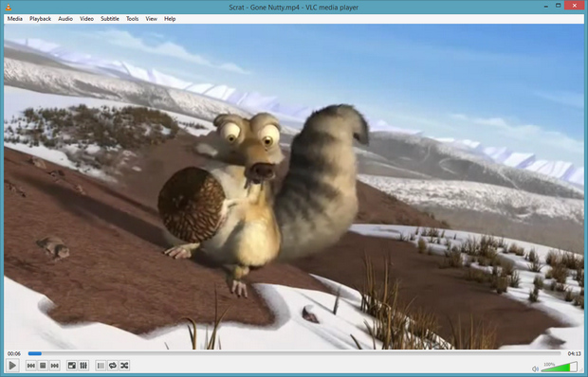Adjust the volume level slider
Image resolution: width=588 pixels, height=377 pixels.
click(560, 367)
